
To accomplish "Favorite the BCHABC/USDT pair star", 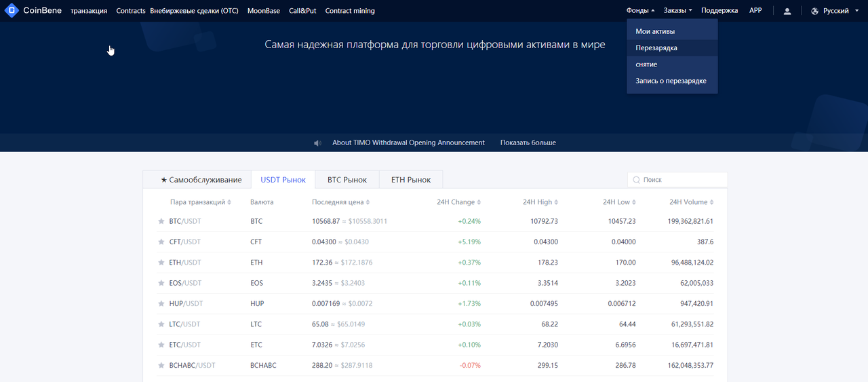I will point(161,366).
